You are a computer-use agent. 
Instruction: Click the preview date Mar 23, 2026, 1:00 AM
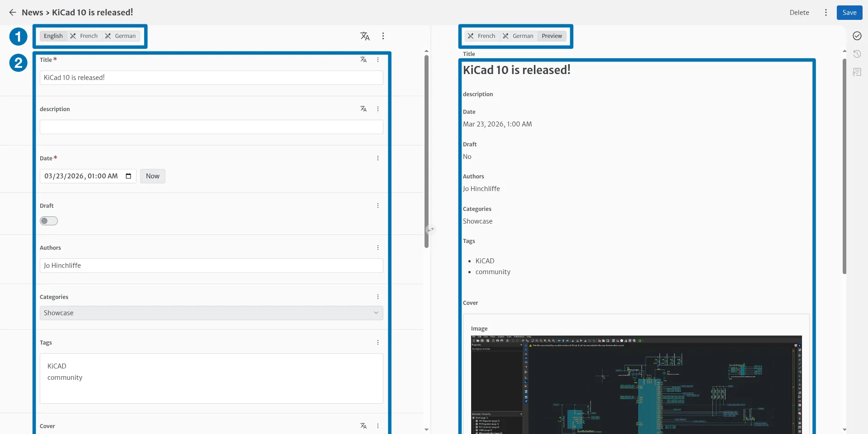point(497,124)
